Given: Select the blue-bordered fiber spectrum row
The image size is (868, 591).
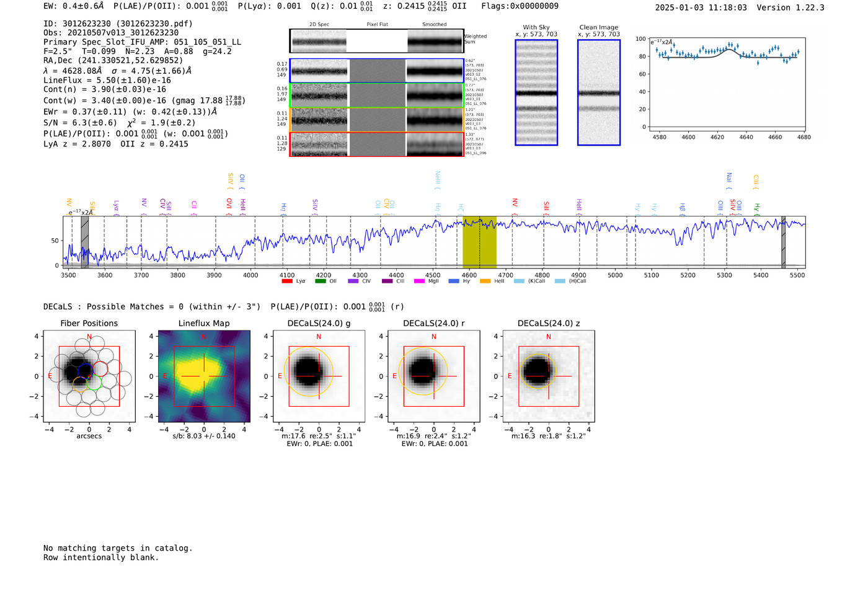Looking at the screenshot, I should click(x=376, y=71).
